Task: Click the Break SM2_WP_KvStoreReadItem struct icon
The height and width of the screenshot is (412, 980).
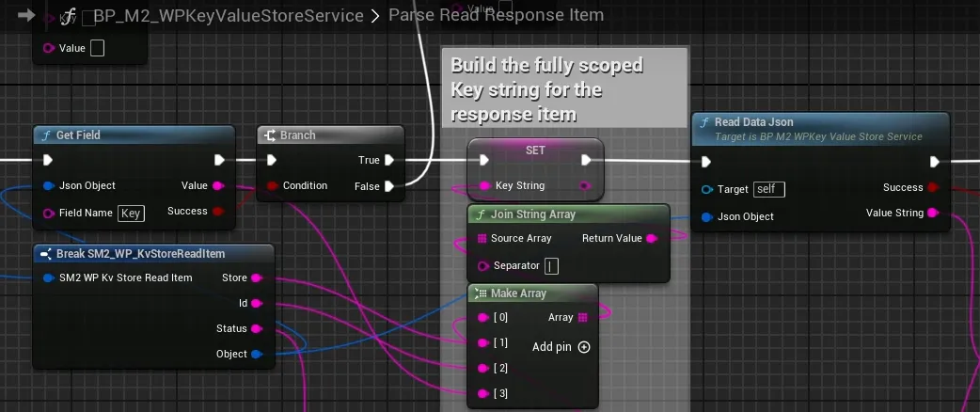Action: [x=44, y=254]
